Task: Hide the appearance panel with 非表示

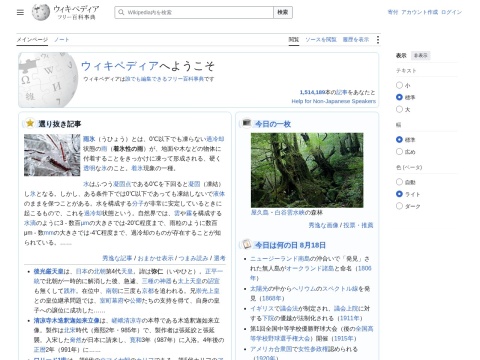Action: point(420,55)
